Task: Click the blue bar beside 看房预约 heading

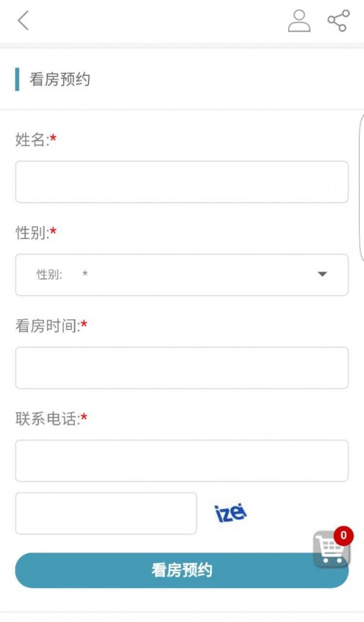Action: tap(17, 79)
